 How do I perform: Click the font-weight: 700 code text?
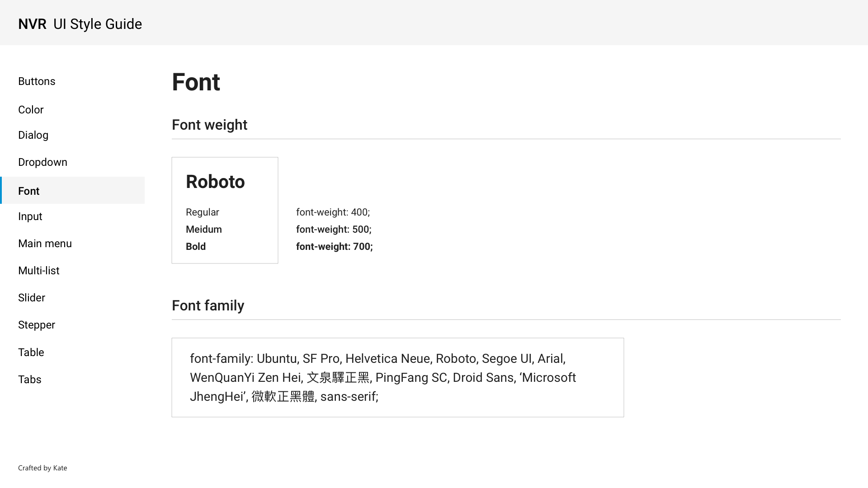click(x=334, y=247)
